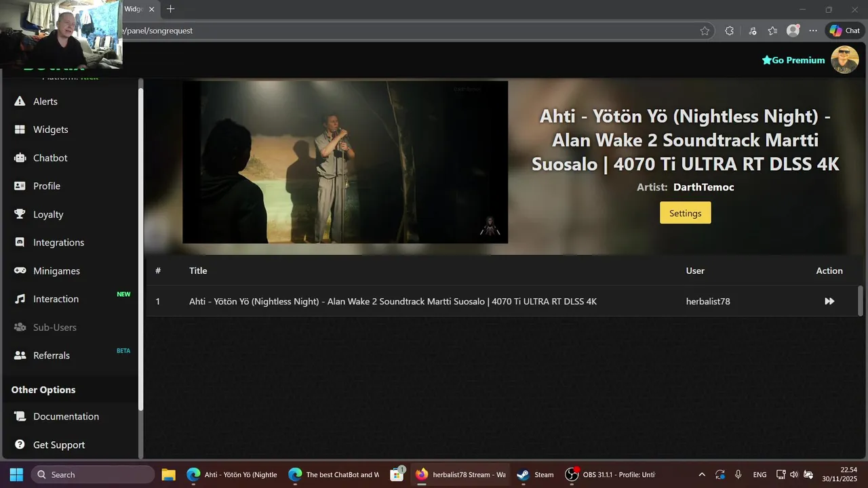Open Steam from the taskbar
Image resolution: width=868 pixels, height=488 pixels.
(536, 474)
